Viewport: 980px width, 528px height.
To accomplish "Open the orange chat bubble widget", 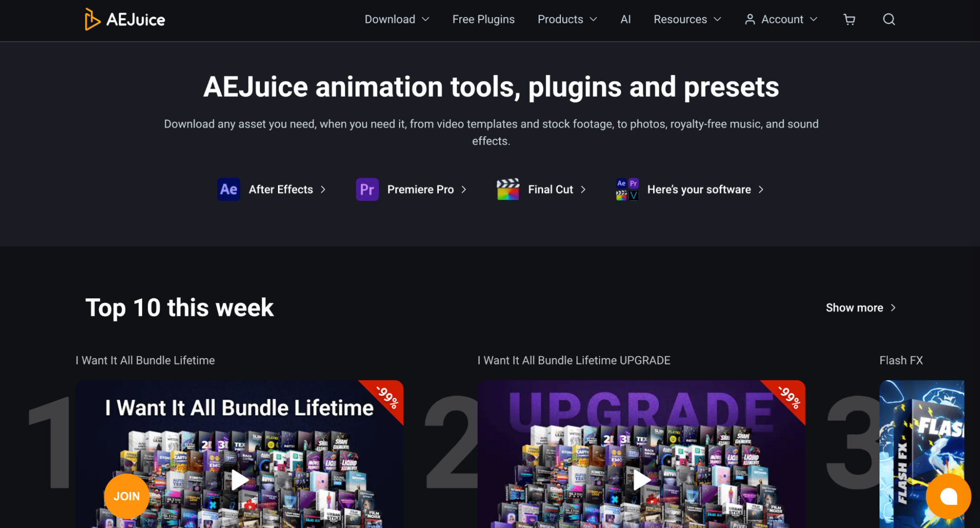I will [948, 496].
